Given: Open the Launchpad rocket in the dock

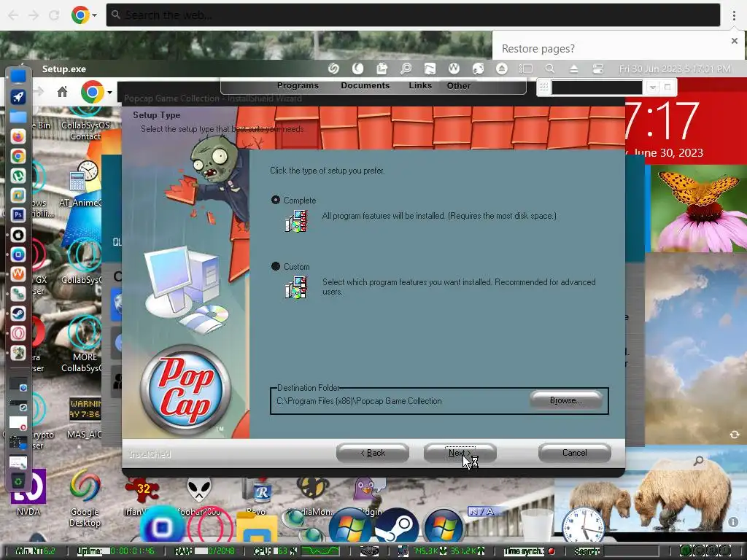Looking at the screenshot, I should click(18, 97).
